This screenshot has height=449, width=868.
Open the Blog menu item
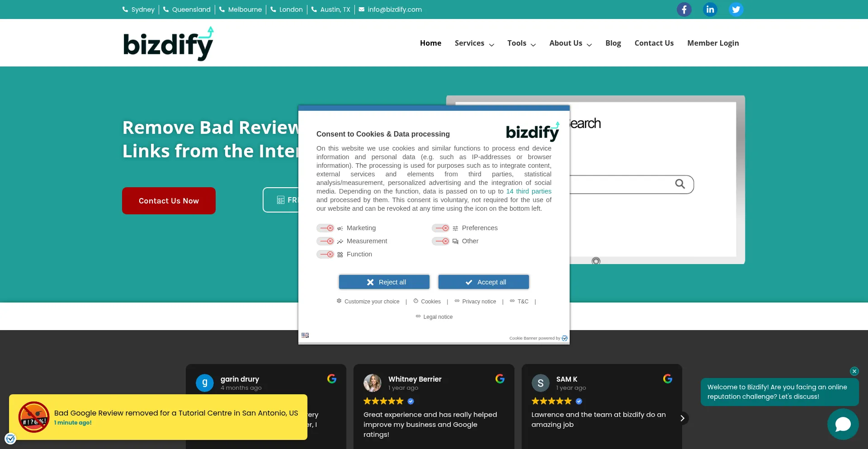613,43
